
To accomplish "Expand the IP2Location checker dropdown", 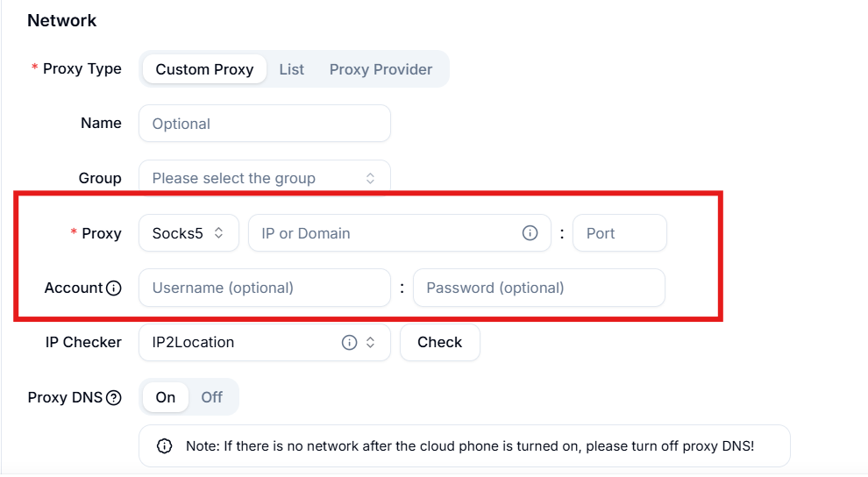I will pos(265,343).
